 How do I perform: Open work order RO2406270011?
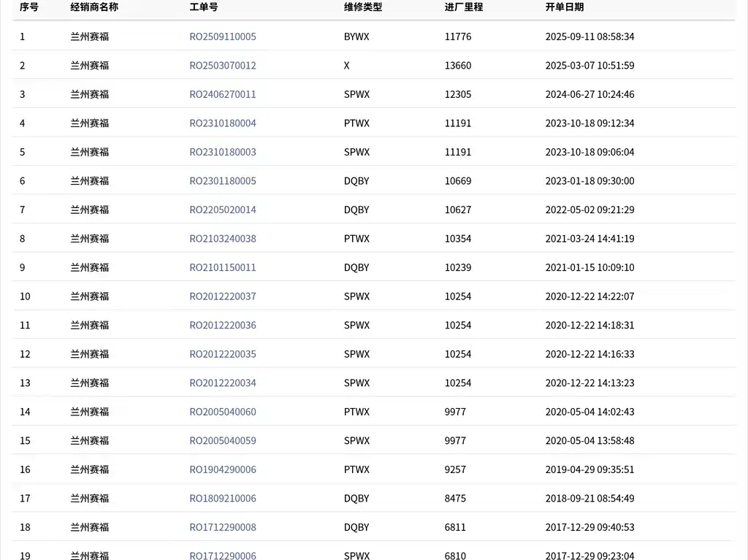coord(223,94)
